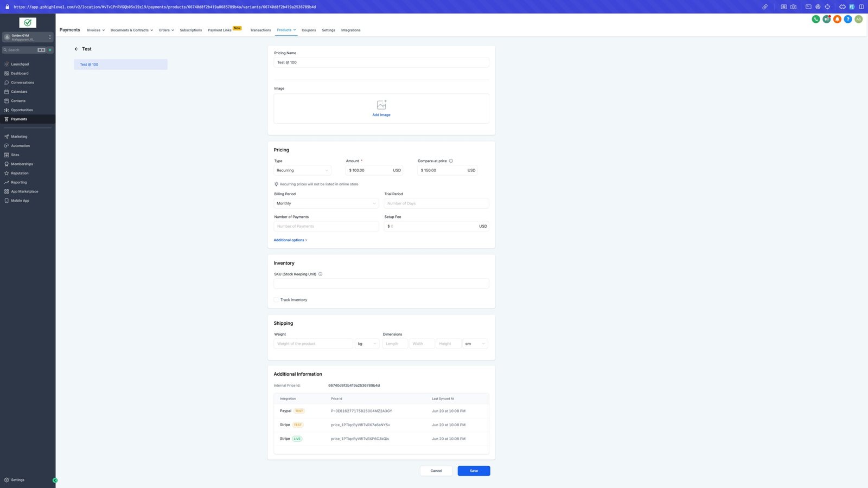
Task: Click the SKU info tooltip icon
Action: (x=320, y=274)
